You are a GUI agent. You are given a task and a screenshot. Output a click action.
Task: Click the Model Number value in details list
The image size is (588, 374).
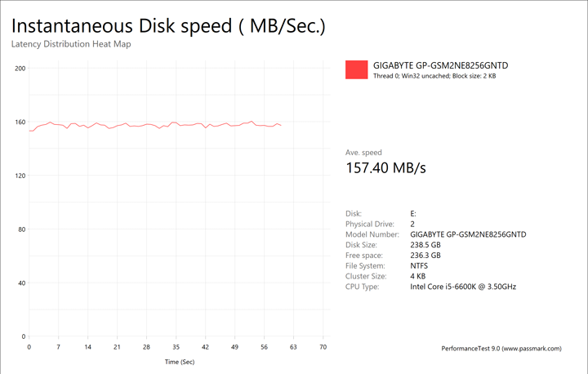pyautogui.click(x=468, y=234)
